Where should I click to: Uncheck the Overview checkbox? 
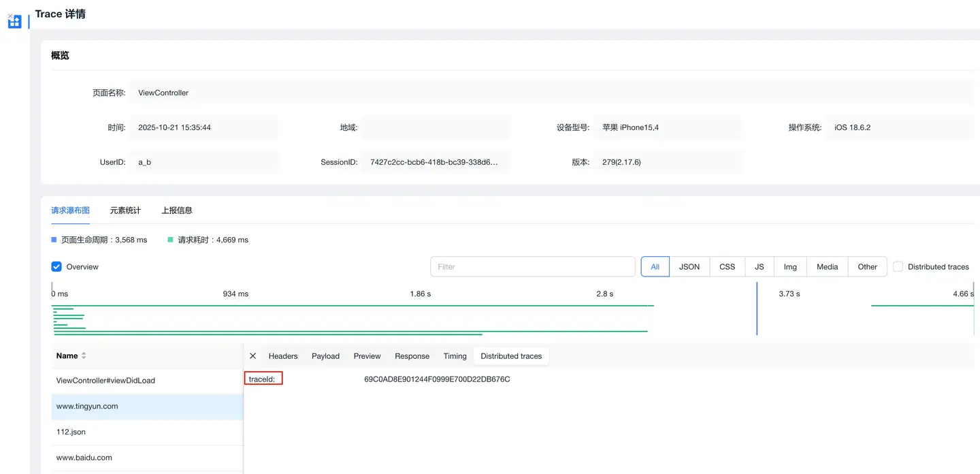[56, 267]
